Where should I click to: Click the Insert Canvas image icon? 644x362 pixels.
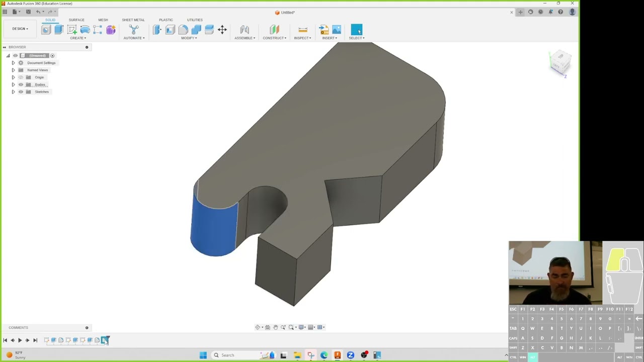tap(337, 30)
